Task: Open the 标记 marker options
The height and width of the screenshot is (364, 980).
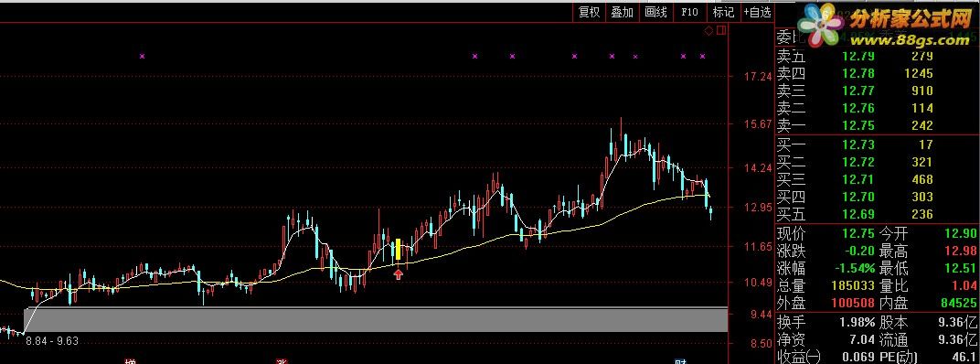Action: [723, 12]
